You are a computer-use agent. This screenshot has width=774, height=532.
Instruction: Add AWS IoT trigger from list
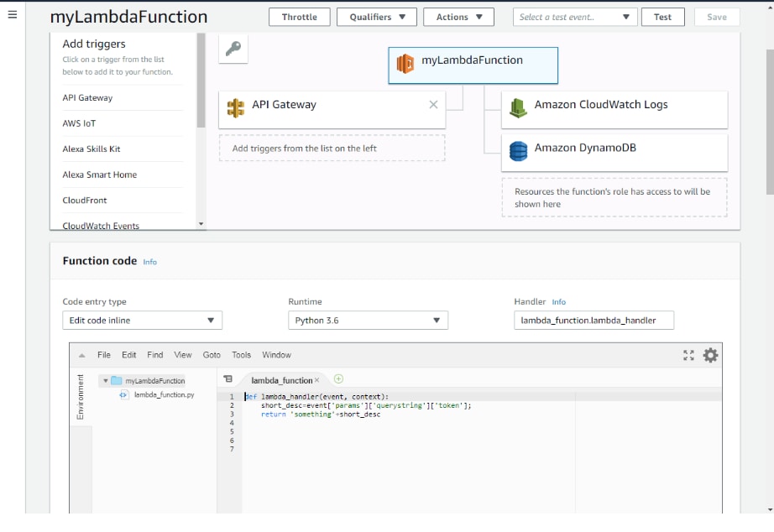click(79, 123)
